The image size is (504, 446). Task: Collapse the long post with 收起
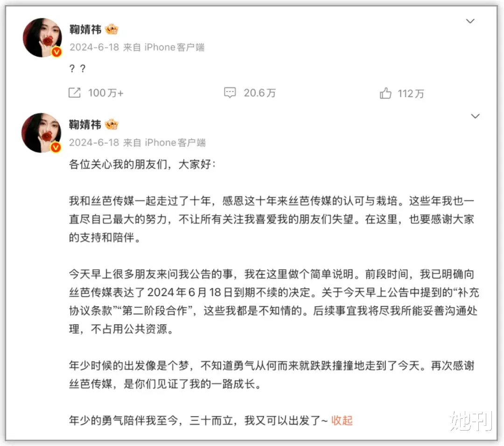pyautogui.click(x=342, y=420)
